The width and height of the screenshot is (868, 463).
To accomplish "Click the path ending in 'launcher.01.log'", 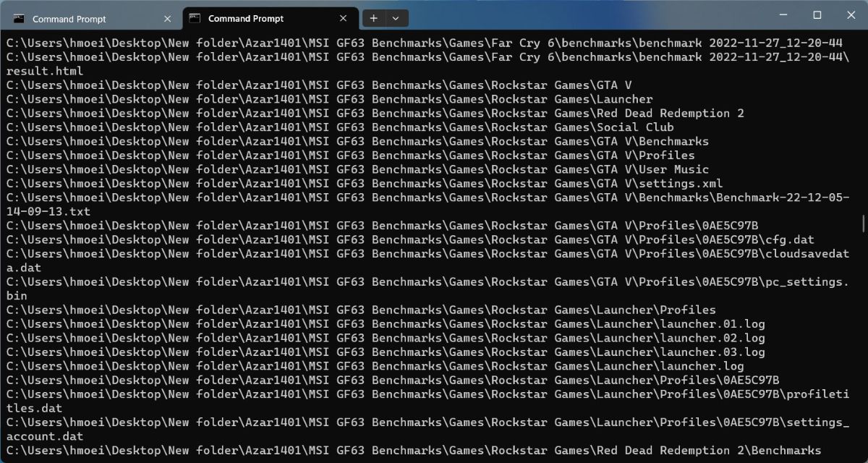I will click(386, 324).
